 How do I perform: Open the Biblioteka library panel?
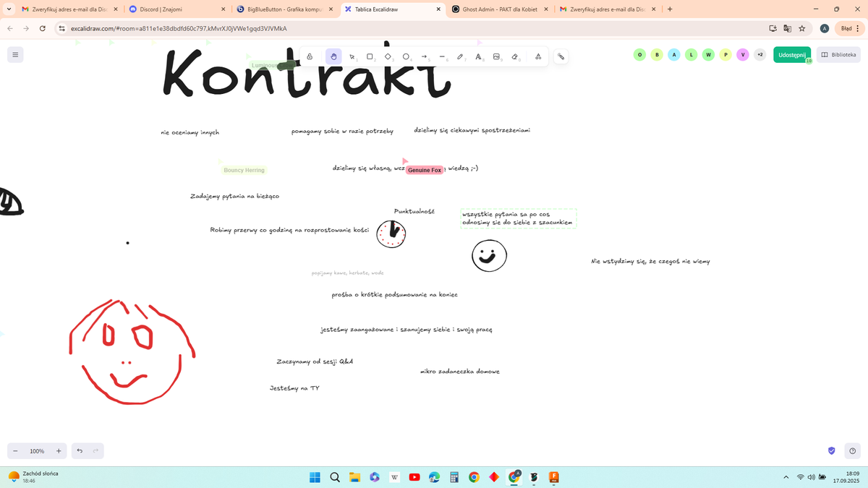pyautogui.click(x=838, y=55)
